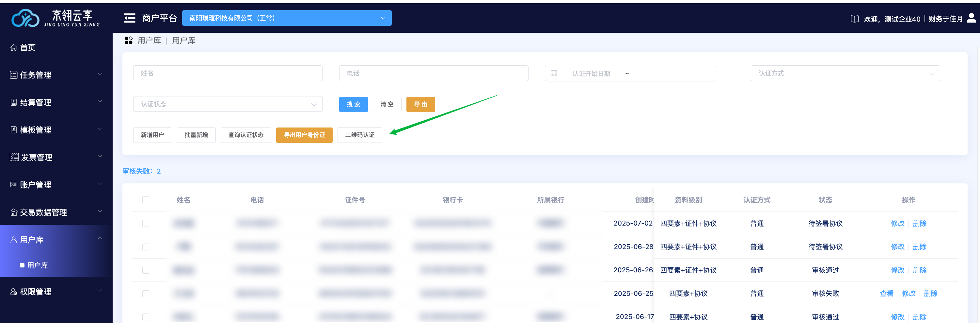Expand the 任务管理 sidebar menu
The width and height of the screenshot is (980, 323).
click(56, 75)
